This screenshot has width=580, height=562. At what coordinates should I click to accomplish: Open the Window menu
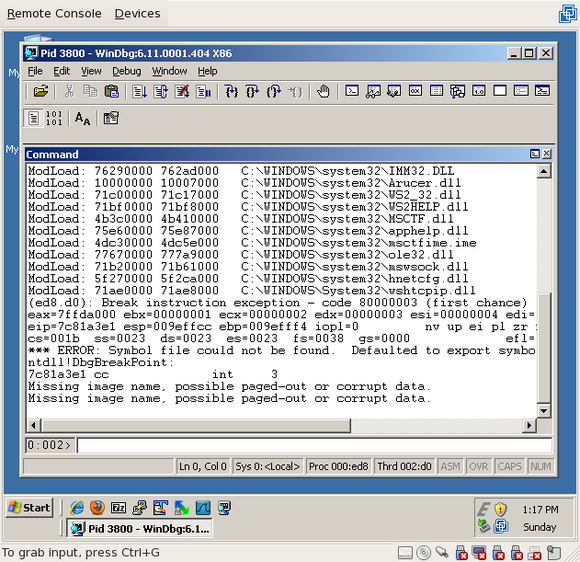click(x=169, y=71)
